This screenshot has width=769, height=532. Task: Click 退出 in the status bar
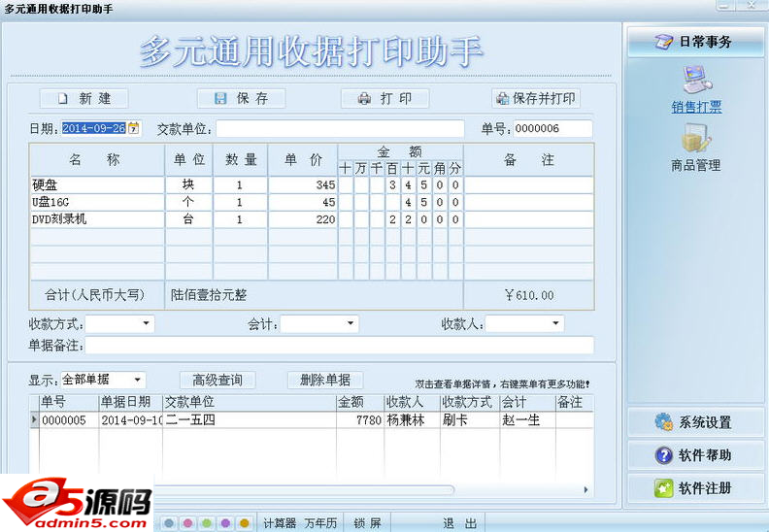(459, 523)
